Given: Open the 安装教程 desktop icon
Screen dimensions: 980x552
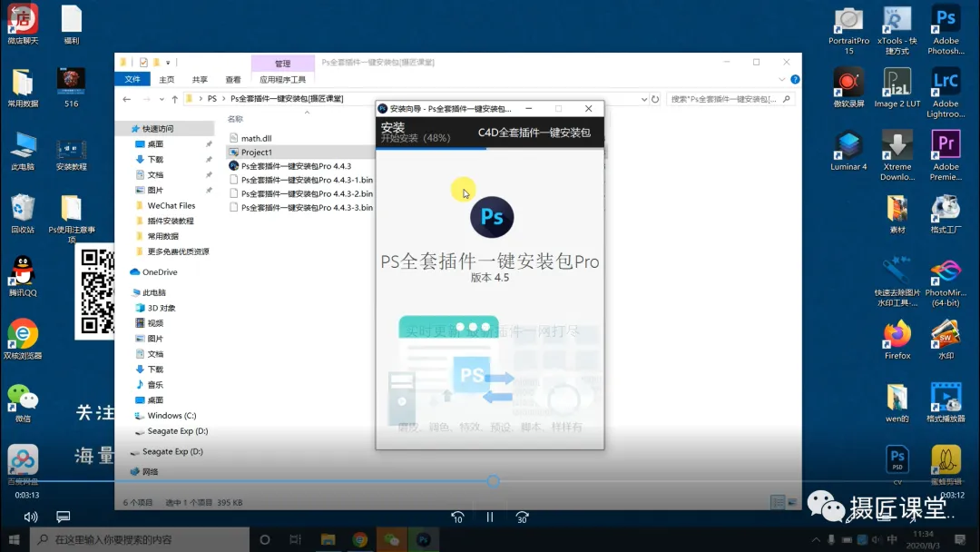Looking at the screenshot, I should pos(72,155).
